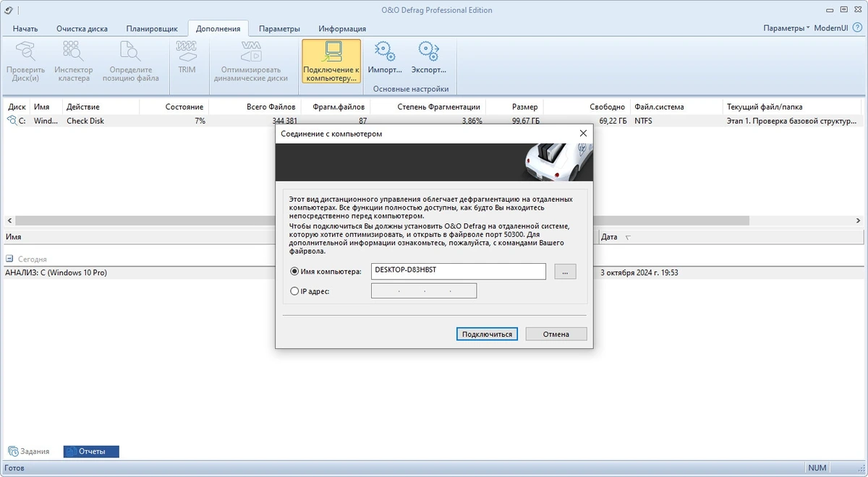The height and width of the screenshot is (477, 868).
Task: Click the Имя header in reports pane
Action: (x=13, y=237)
